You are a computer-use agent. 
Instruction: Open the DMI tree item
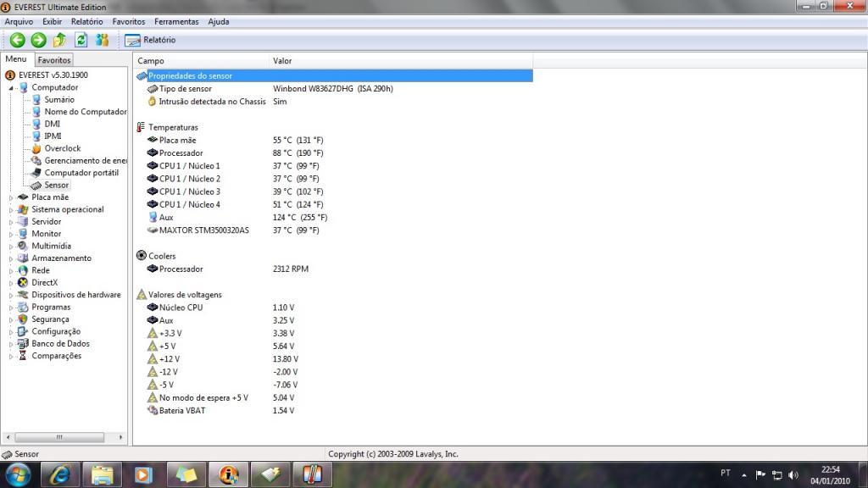point(52,124)
